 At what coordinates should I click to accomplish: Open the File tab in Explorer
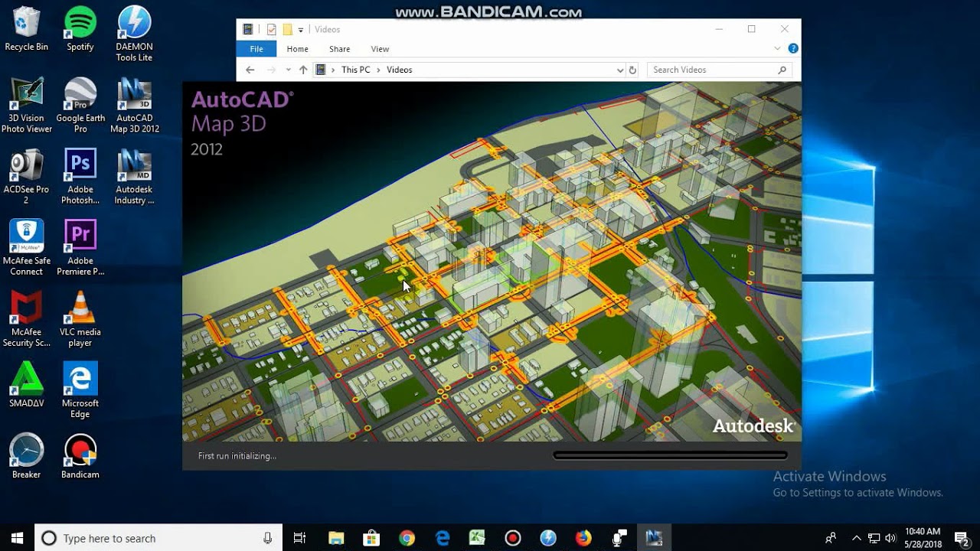point(256,49)
